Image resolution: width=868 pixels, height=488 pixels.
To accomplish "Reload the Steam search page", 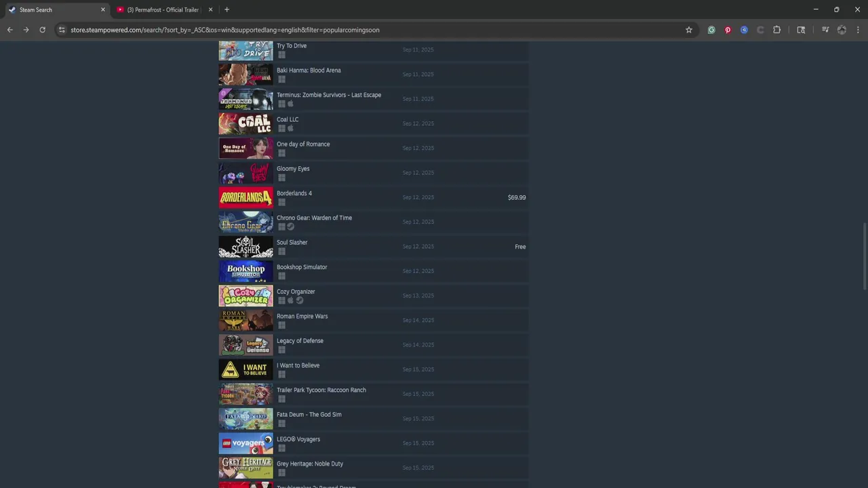I will click(x=43, y=30).
